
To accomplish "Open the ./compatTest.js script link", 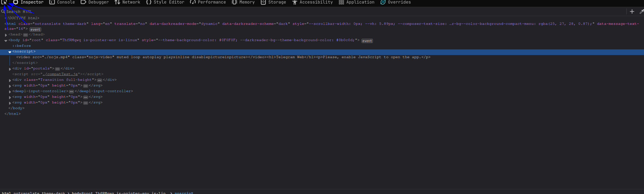I will click(60, 74).
